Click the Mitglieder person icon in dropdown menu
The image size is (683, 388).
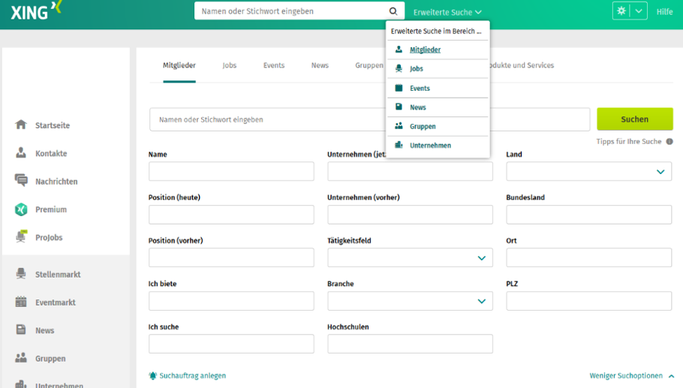(399, 49)
